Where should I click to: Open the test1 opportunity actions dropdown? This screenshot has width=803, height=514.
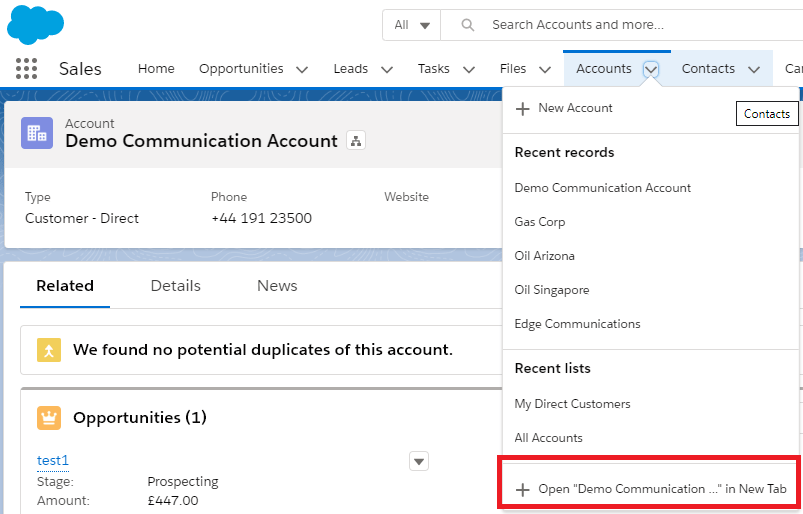(x=419, y=461)
